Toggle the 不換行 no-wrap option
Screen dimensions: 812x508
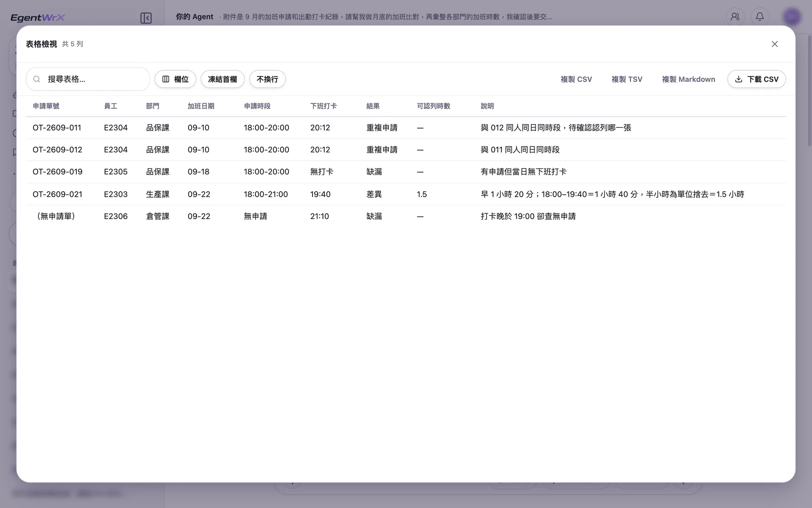(x=267, y=79)
